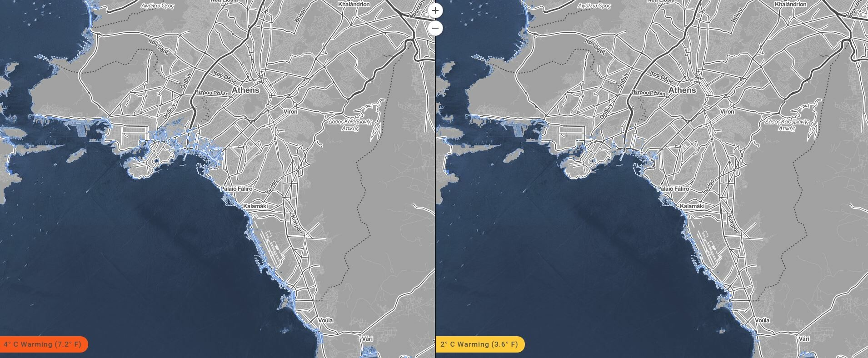868x358 pixels.
Task: Select Viron label on the 2°C map
Action: 727,111
